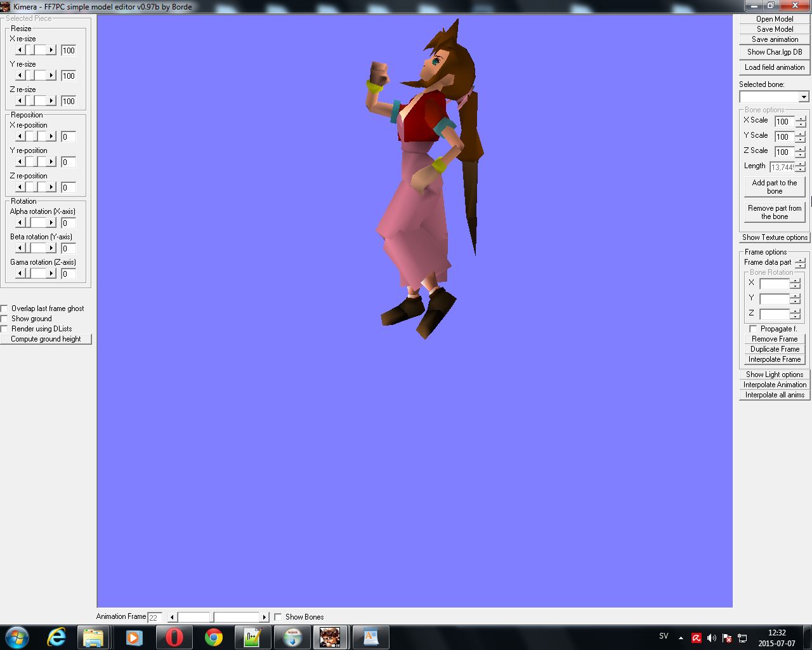Viewport: 812px width, 650px height.
Task: Click Z re-position slider right arrow
Action: pyautogui.click(x=51, y=187)
